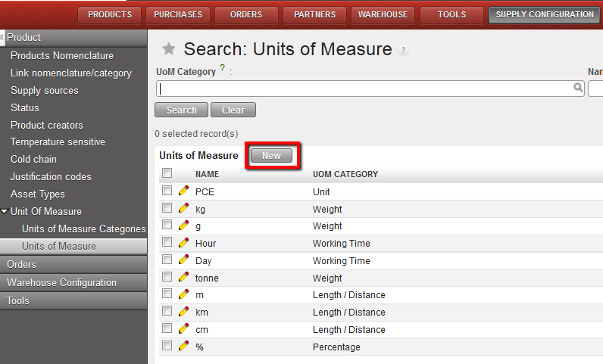Click the Search button

tap(181, 110)
